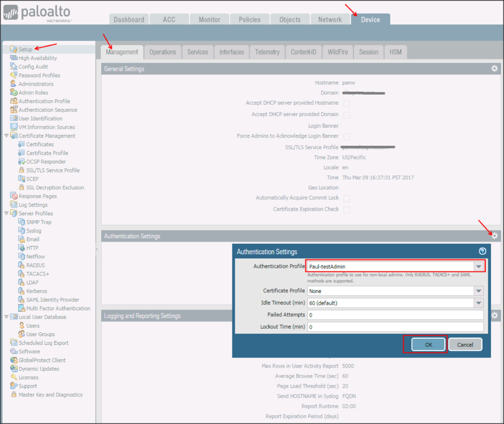This screenshot has width=504, height=424.
Task: Open Dynamic Updates in the sidebar
Action: (39, 369)
